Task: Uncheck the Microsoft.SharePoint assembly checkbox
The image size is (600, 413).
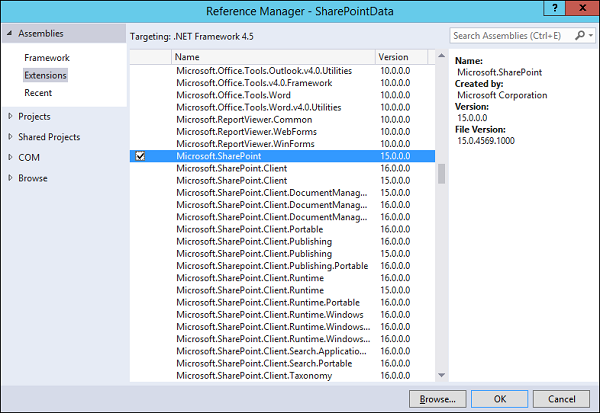Action: tap(140, 156)
